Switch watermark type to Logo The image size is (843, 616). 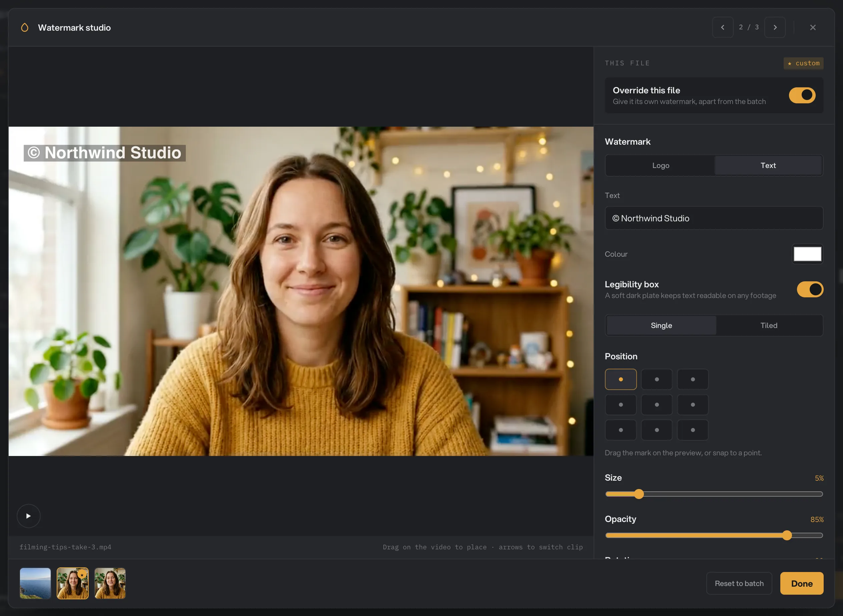tap(661, 165)
